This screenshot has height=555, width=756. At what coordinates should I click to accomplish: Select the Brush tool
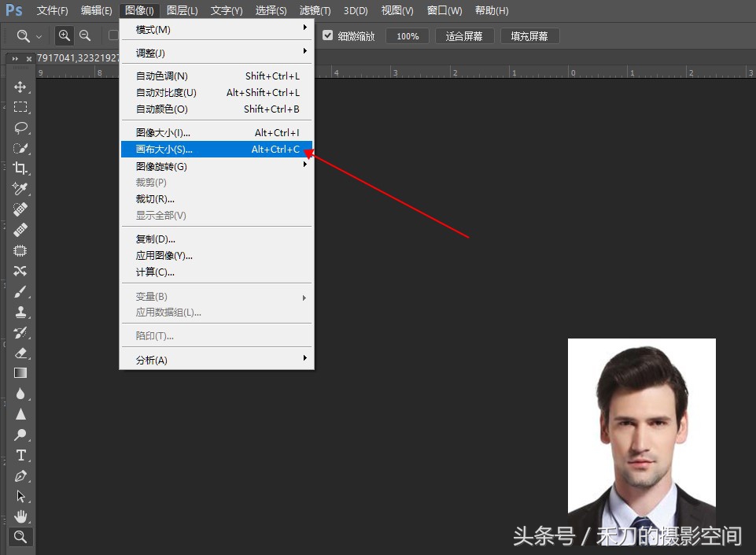coord(20,290)
